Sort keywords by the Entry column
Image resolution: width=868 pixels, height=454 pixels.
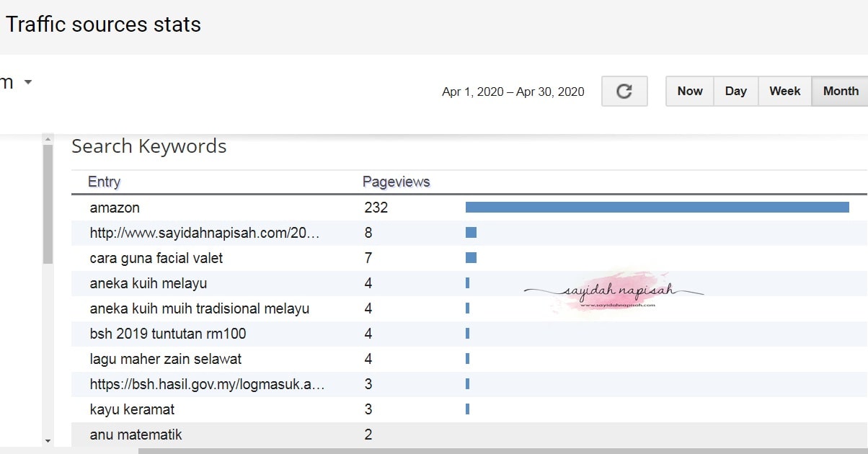(x=103, y=182)
